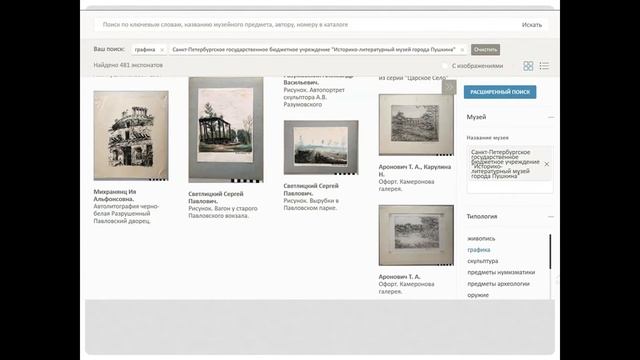Open the 'Вырубки в Павловском парке' drawing thumbnail

click(321, 147)
